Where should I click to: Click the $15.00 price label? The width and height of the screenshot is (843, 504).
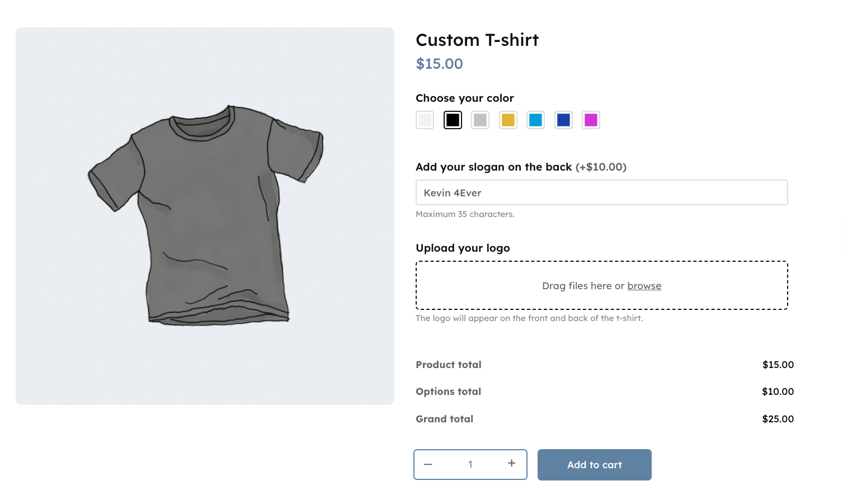(x=439, y=63)
